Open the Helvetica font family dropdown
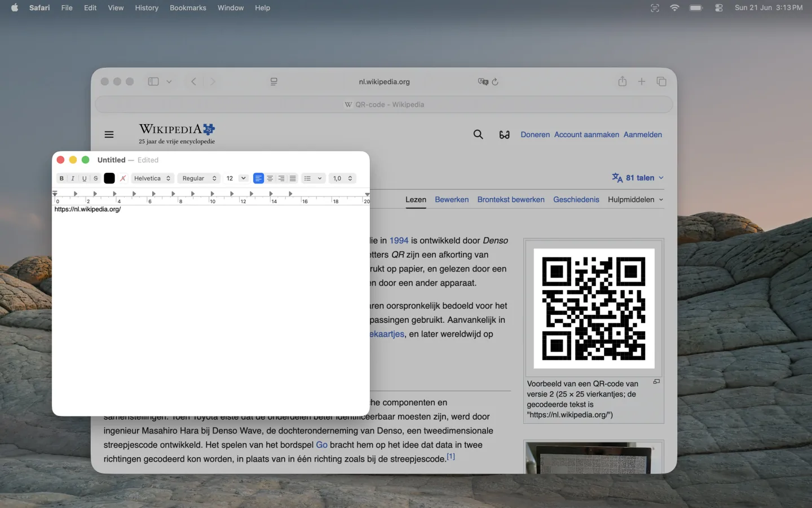Viewport: 812px width, 508px height. click(152, 178)
